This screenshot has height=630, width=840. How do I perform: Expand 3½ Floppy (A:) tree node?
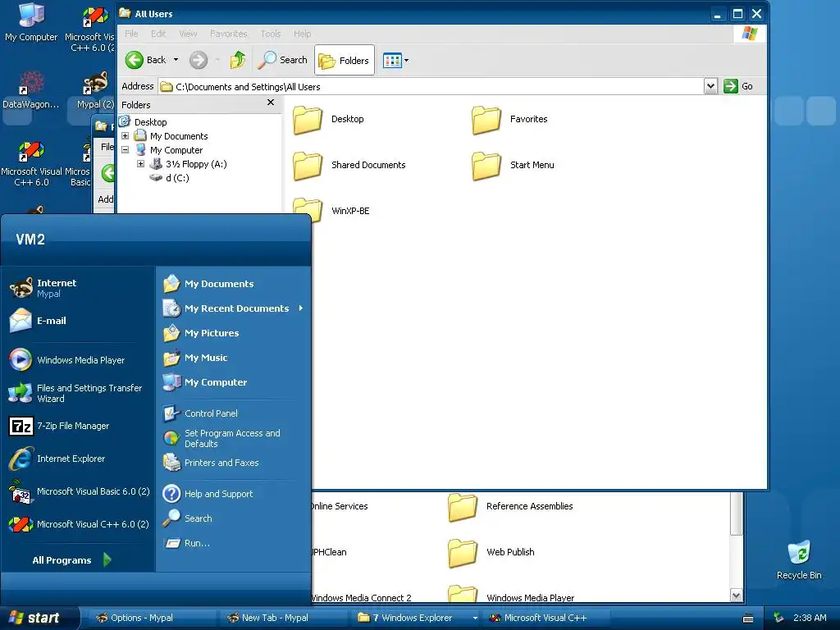(x=140, y=164)
